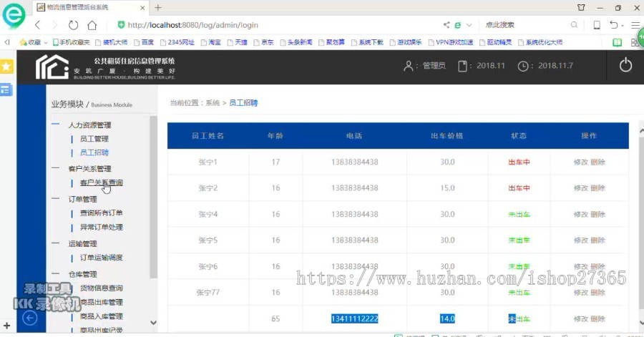The image size is (644, 337).
Task: Open the 收藏 favorites dropdown
Action: pyautogui.click(x=34, y=42)
